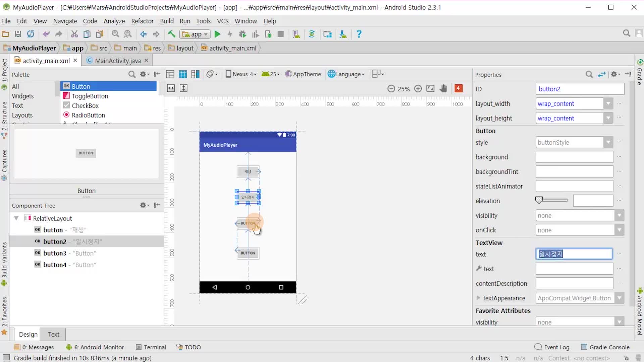The width and height of the screenshot is (644, 362).
Task: Click the Paste icon in toolbar
Action: pos(100,34)
